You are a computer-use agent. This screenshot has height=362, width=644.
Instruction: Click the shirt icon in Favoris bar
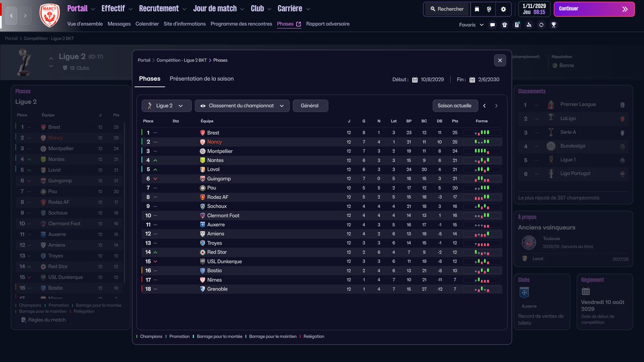click(x=504, y=25)
